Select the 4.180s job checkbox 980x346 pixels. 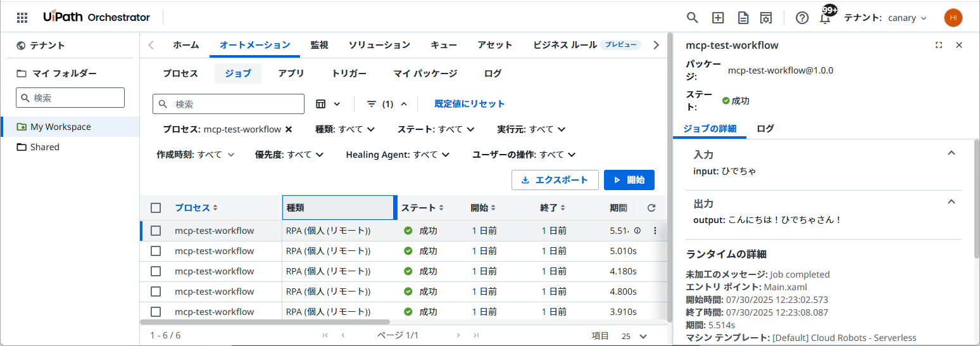(x=156, y=271)
